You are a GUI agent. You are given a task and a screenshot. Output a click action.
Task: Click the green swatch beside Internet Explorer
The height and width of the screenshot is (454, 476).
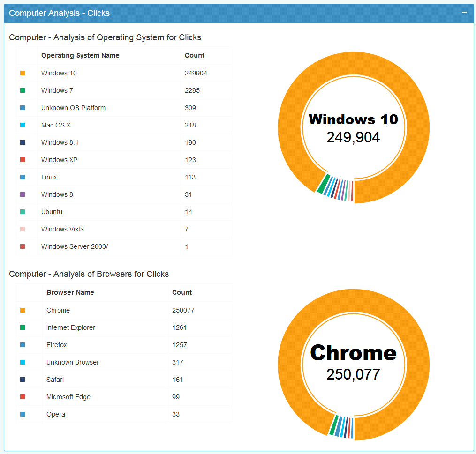(x=23, y=327)
